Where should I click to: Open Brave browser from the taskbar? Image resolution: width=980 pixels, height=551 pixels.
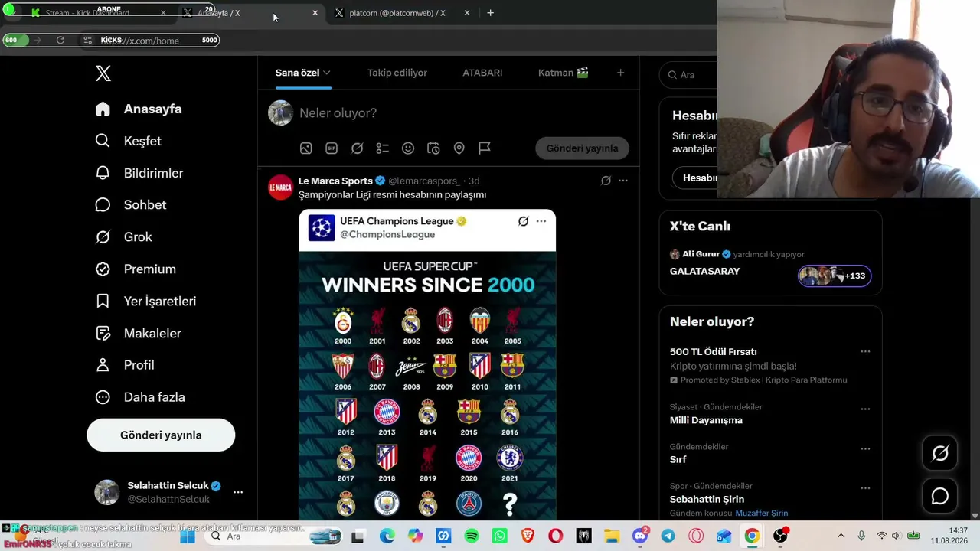click(x=528, y=536)
